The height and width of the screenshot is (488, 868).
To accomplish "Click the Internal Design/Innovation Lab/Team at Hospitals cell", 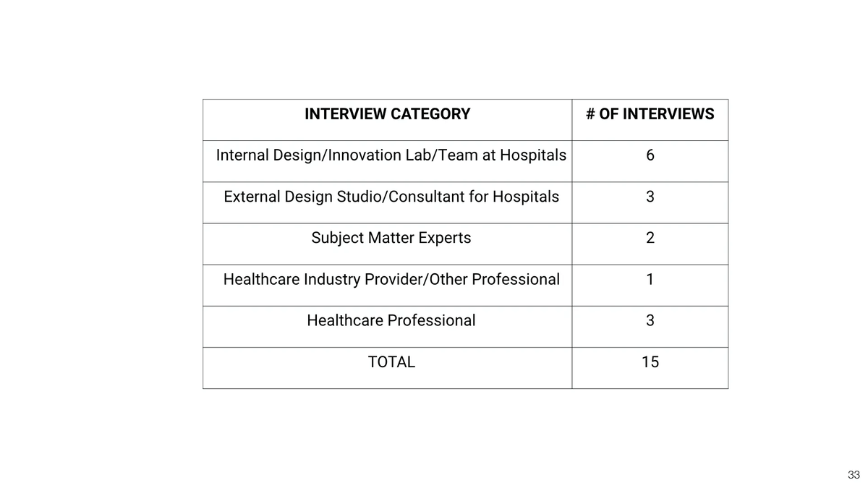I will 387,161.
